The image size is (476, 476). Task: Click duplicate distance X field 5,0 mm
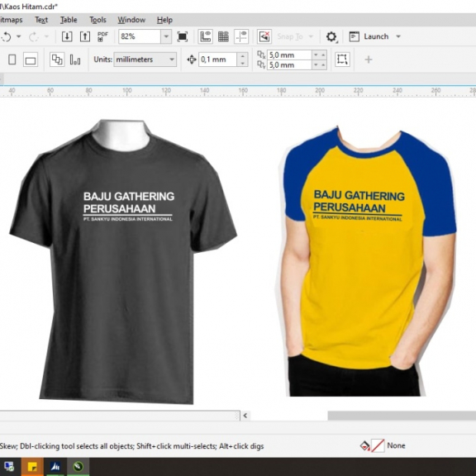pyautogui.click(x=289, y=55)
